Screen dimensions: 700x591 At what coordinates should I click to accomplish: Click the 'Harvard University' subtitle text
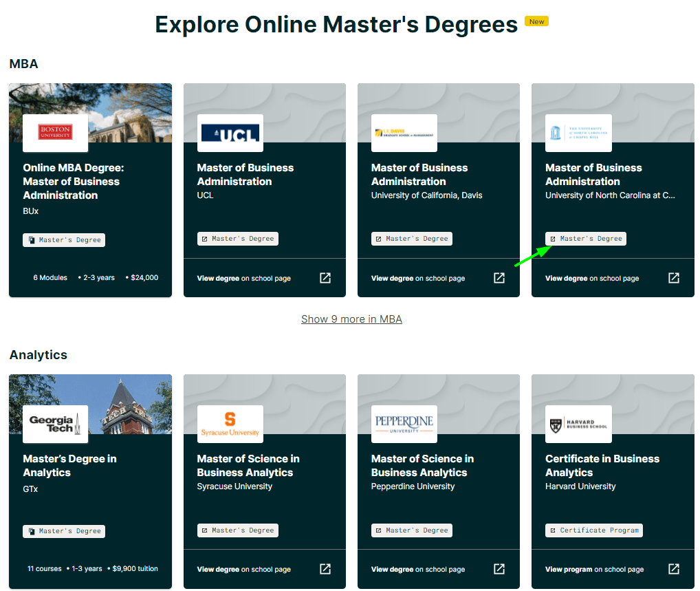click(580, 486)
